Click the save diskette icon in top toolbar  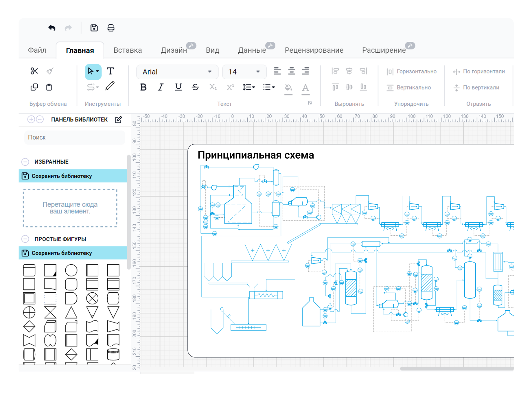point(94,28)
